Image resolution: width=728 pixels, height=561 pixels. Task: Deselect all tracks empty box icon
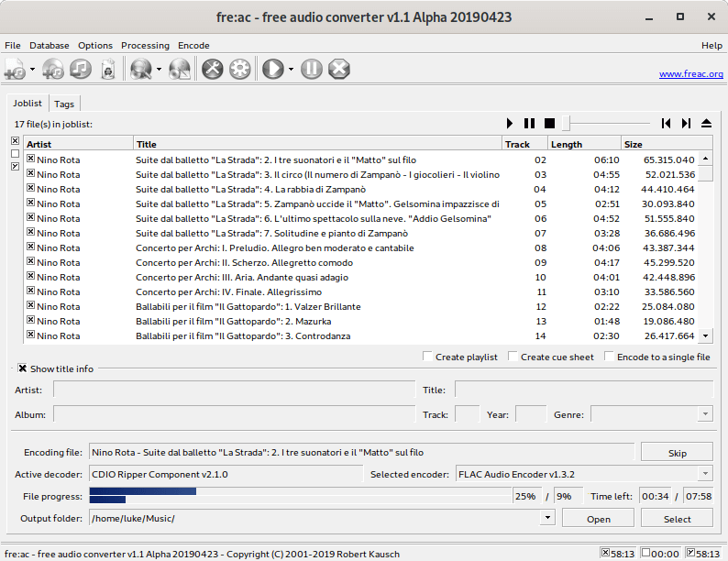[16, 154]
